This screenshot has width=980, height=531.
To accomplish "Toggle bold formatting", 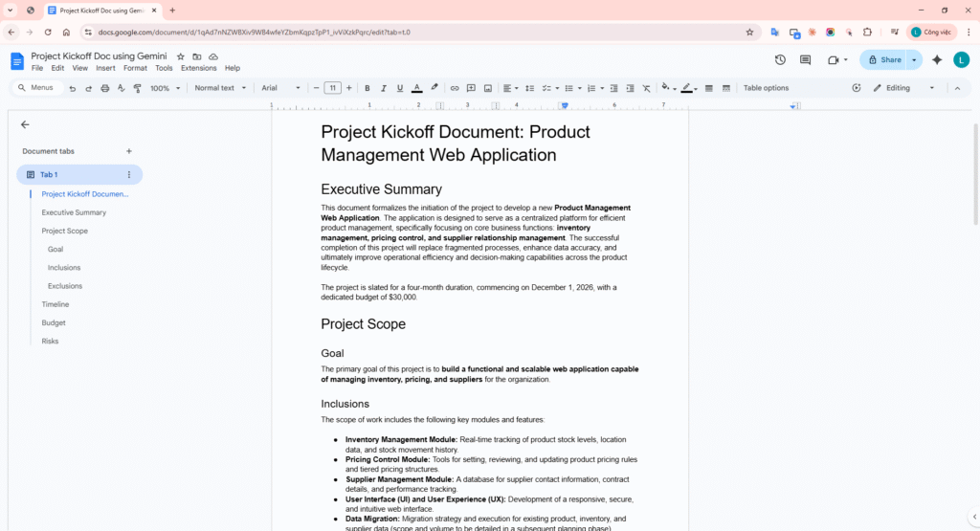I will click(367, 88).
